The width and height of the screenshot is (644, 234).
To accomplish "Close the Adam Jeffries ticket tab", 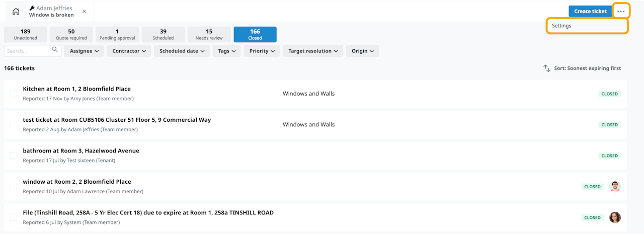I will [x=84, y=11].
